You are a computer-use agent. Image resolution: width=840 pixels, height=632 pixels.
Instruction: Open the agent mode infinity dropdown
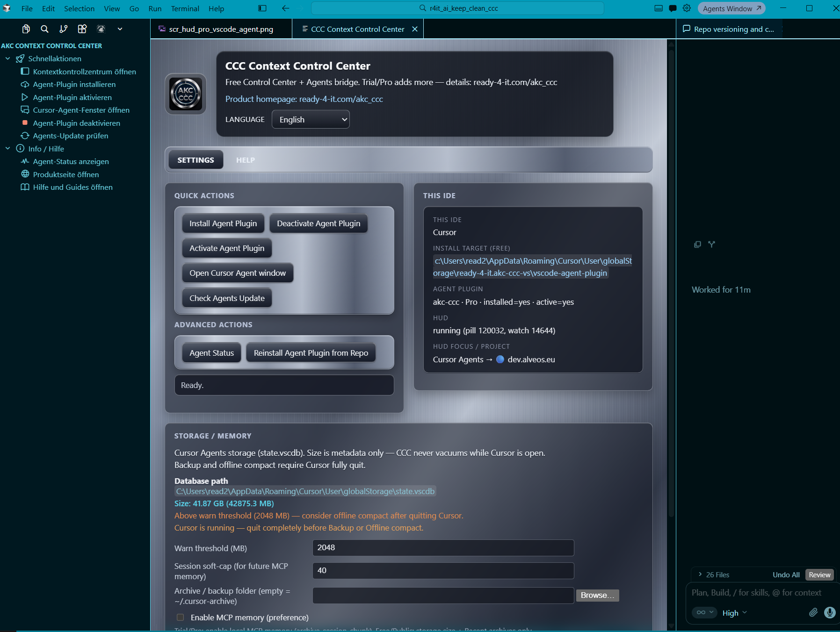click(x=705, y=612)
